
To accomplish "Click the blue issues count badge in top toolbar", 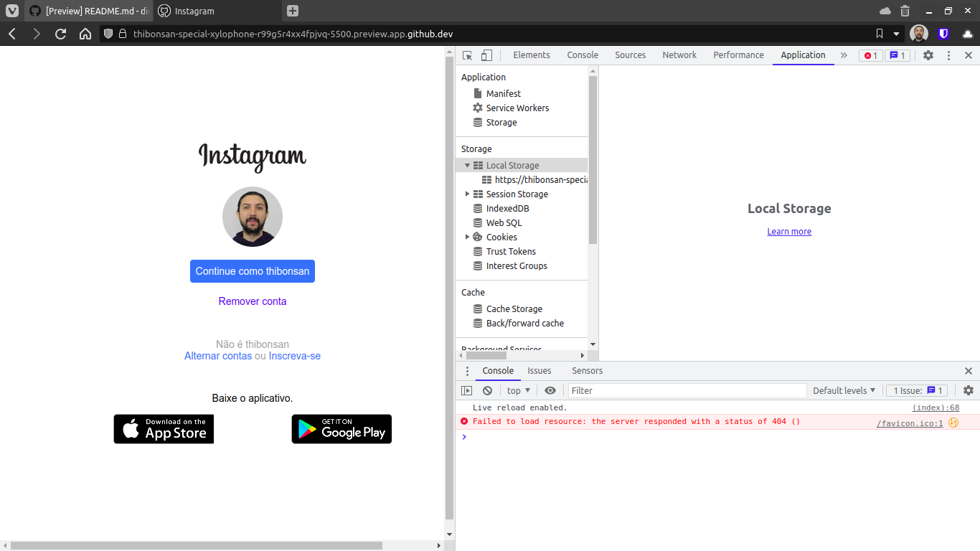I will [x=897, y=55].
